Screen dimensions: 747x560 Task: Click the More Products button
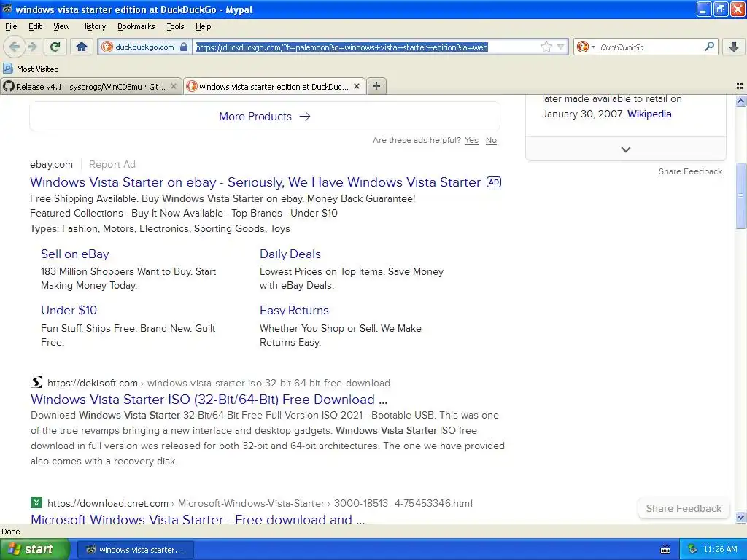tap(265, 116)
